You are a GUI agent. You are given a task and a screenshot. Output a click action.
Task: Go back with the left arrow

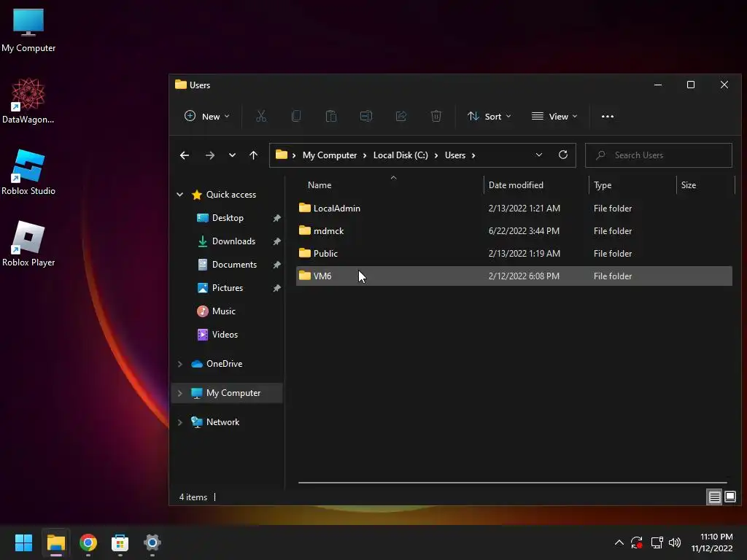185,155
